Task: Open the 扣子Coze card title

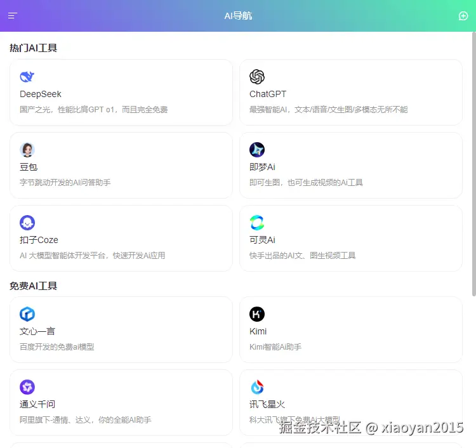Action: (x=39, y=240)
